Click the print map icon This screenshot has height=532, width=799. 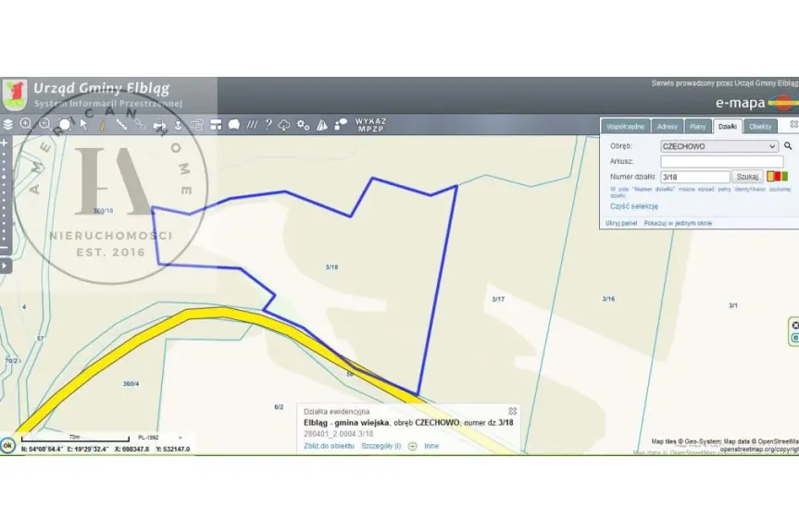tap(158, 125)
